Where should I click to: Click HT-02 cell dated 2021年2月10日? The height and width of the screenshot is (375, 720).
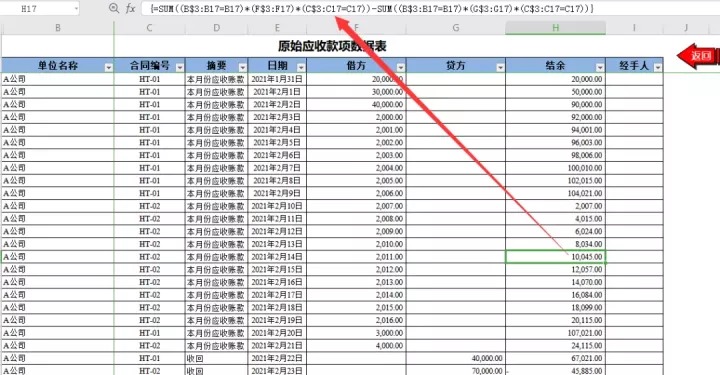tap(149, 206)
